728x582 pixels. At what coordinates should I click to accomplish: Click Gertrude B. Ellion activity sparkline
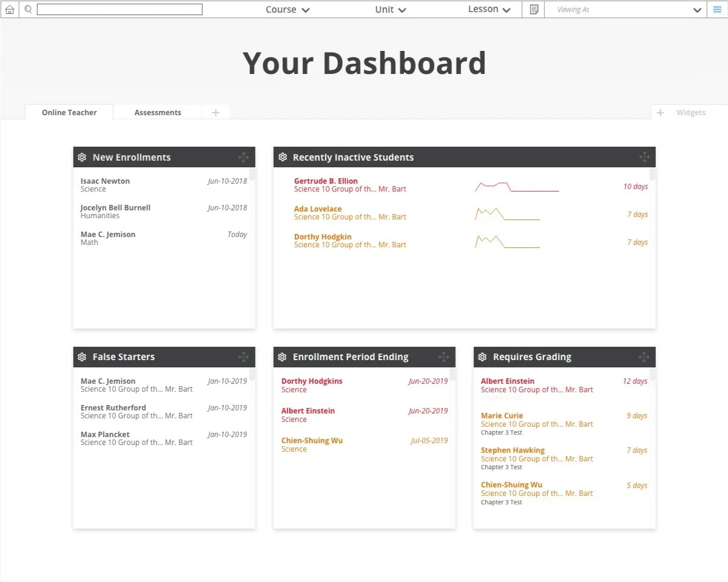point(517,187)
